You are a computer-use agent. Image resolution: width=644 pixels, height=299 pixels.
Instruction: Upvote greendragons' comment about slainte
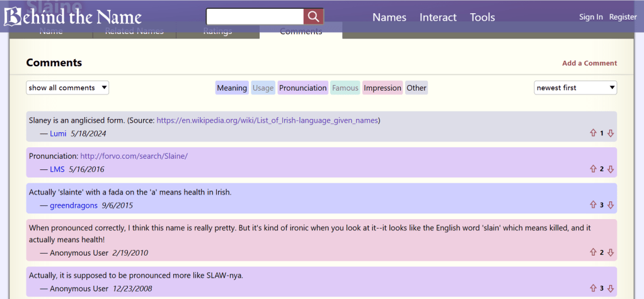pyautogui.click(x=593, y=205)
